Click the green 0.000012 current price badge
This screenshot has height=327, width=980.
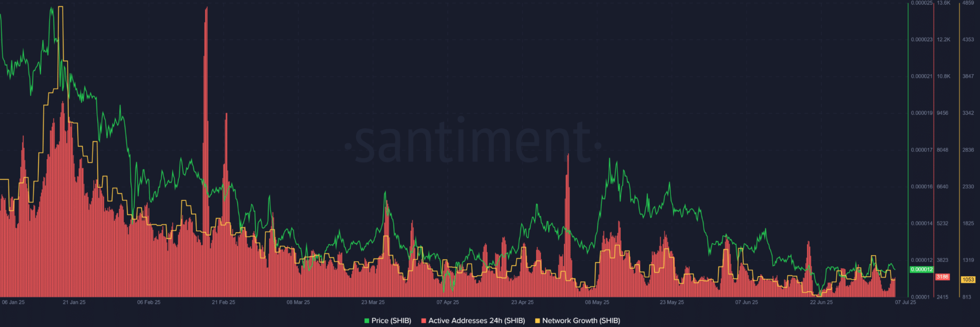(921, 269)
